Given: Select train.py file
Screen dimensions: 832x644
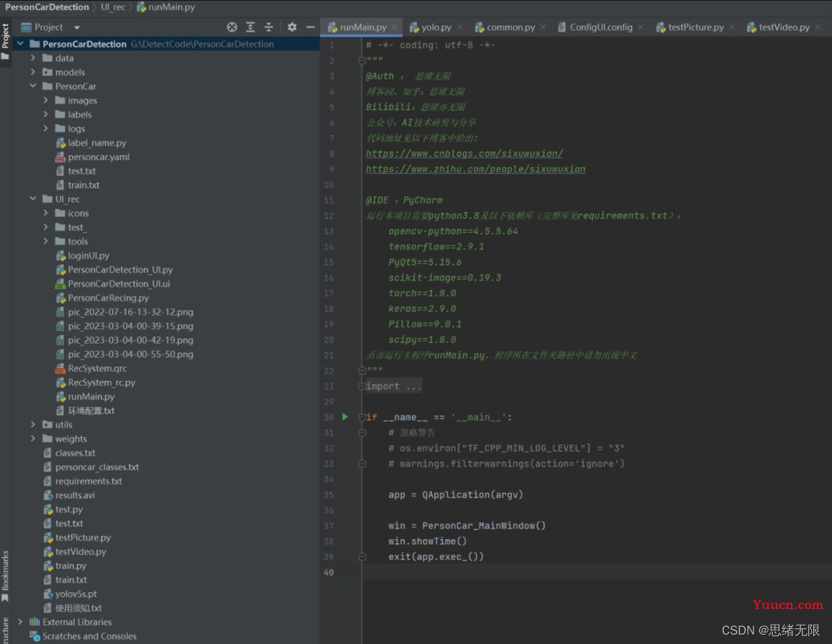Looking at the screenshot, I should 70,566.
